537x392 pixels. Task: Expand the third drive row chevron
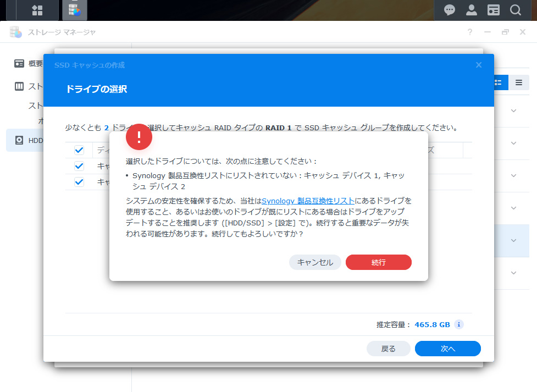click(x=514, y=175)
